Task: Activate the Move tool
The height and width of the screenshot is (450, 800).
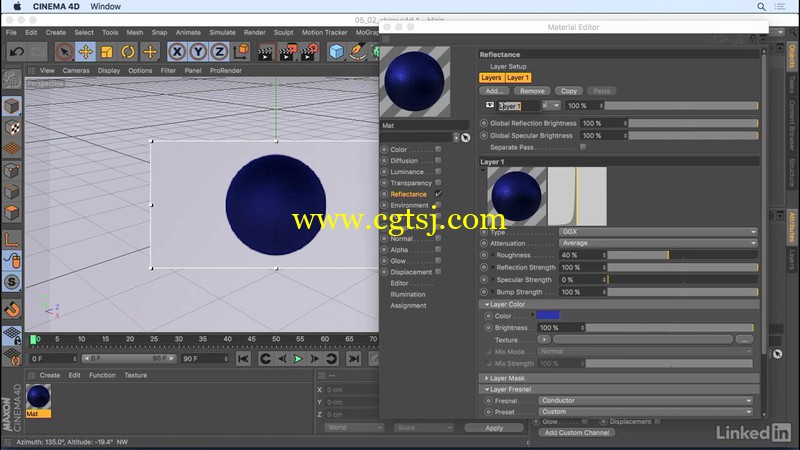Action: [86, 52]
